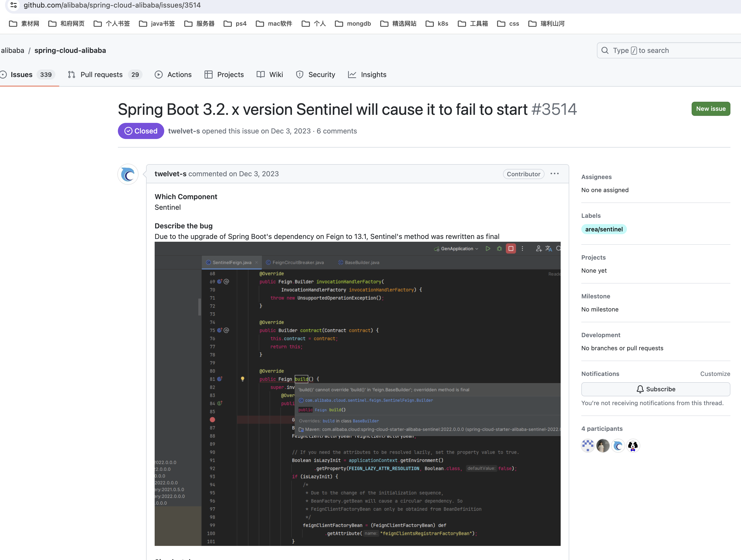Image resolution: width=741 pixels, height=560 pixels.
Task: Open twelvet-s author link in comment header
Action: pos(170,174)
